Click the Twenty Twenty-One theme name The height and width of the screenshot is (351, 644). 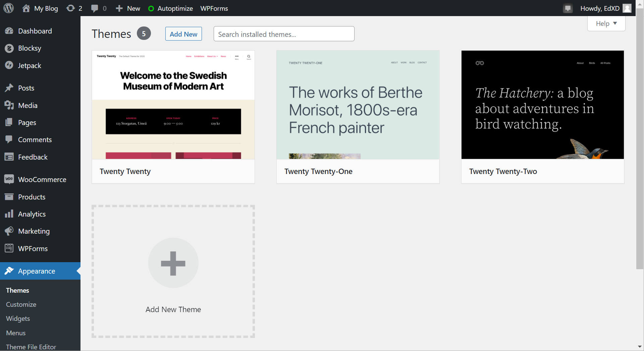click(x=318, y=171)
